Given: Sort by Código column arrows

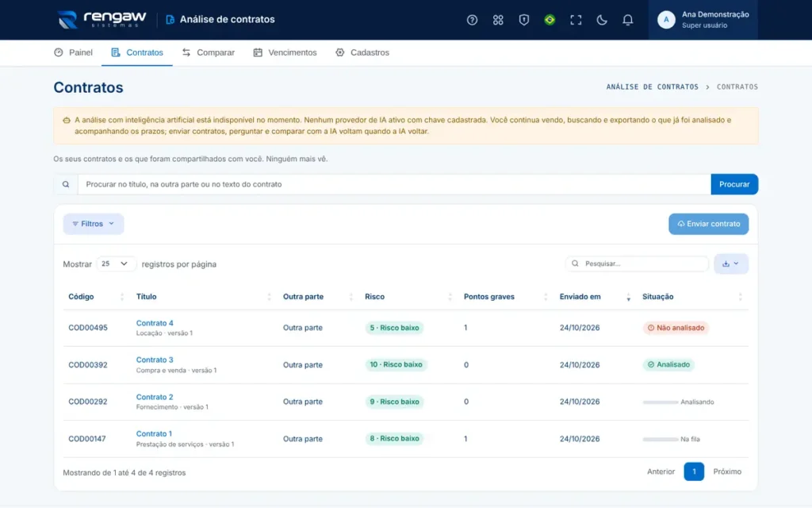Looking at the screenshot, I should tap(122, 297).
